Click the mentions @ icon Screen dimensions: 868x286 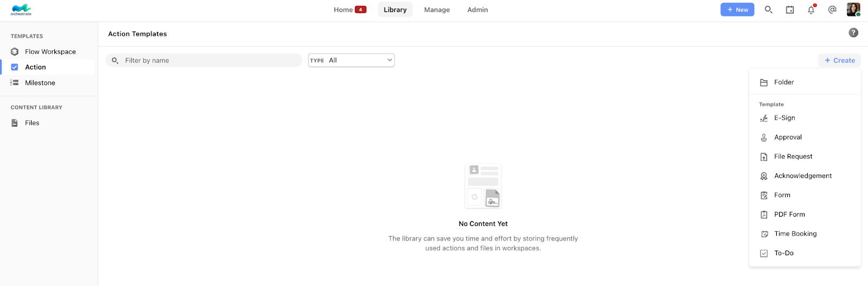click(x=832, y=10)
